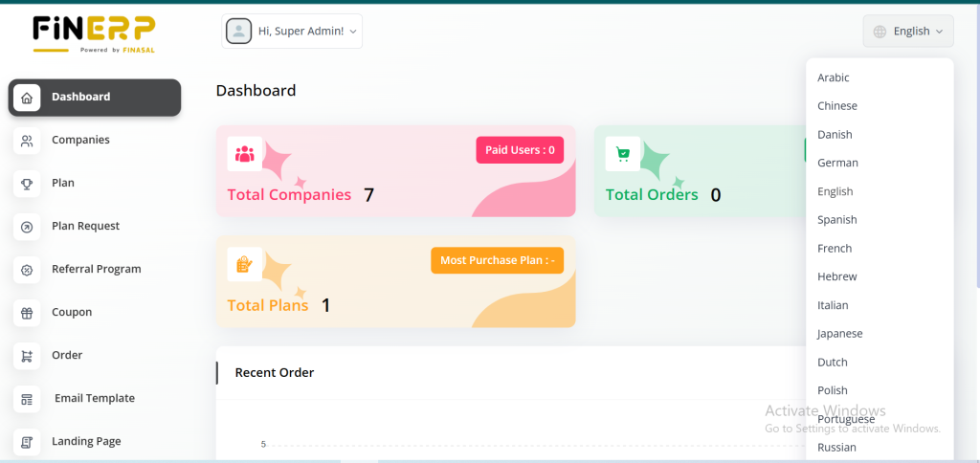Click the Total Orders cart icon
This screenshot has height=463, width=980.
point(623,154)
